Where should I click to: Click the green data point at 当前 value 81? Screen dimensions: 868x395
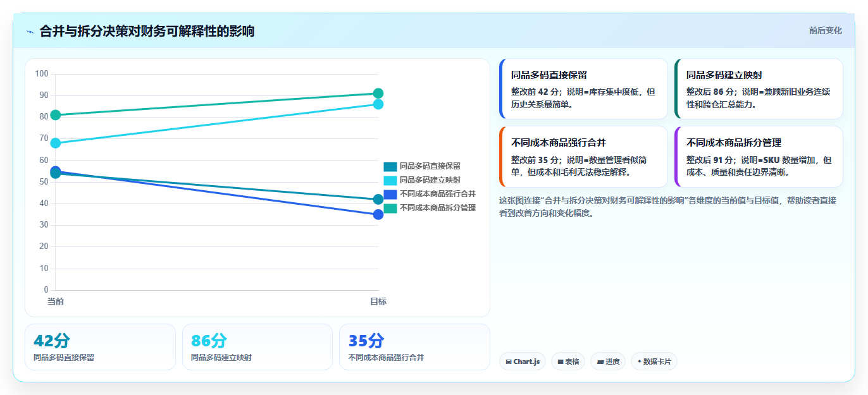coord(56,115)
